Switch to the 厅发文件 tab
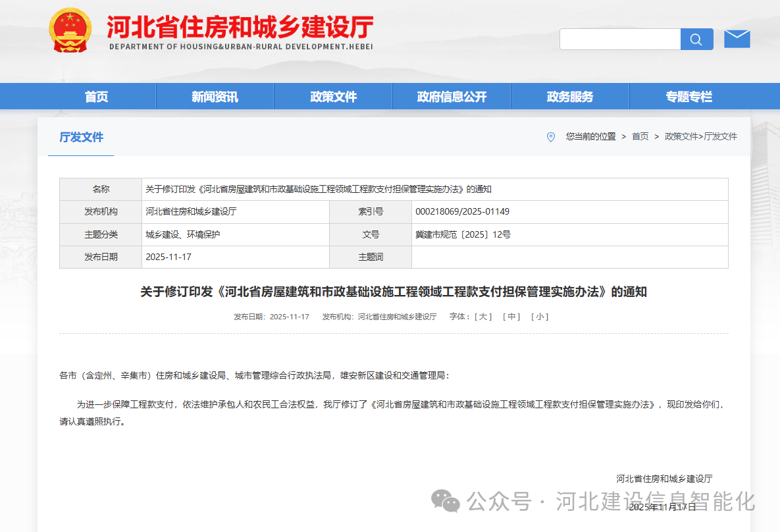 click(x=80, y=138)
